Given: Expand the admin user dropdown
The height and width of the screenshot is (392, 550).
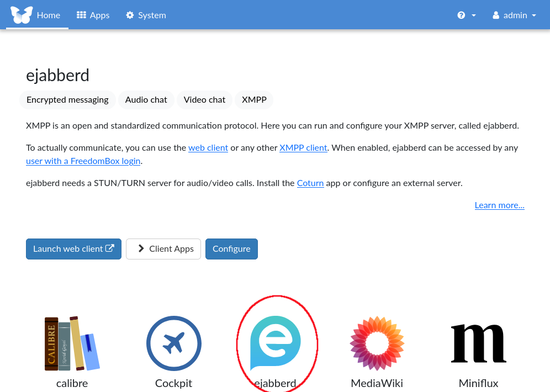Looking at the screenshot, I should click(x=514, y=15).
